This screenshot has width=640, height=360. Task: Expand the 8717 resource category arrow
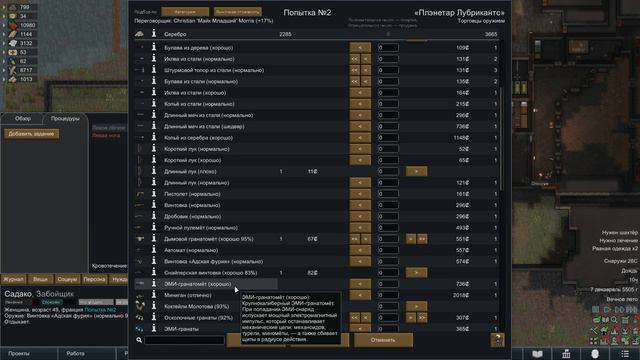[x=4, y=70]
